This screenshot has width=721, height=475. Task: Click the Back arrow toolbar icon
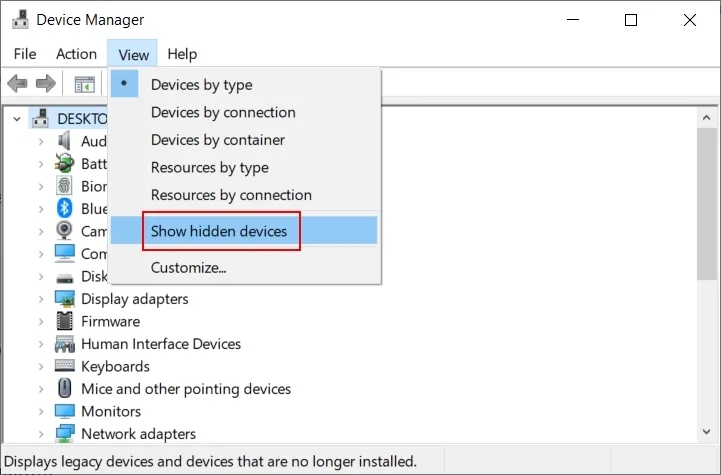click(x=17, y=84)
